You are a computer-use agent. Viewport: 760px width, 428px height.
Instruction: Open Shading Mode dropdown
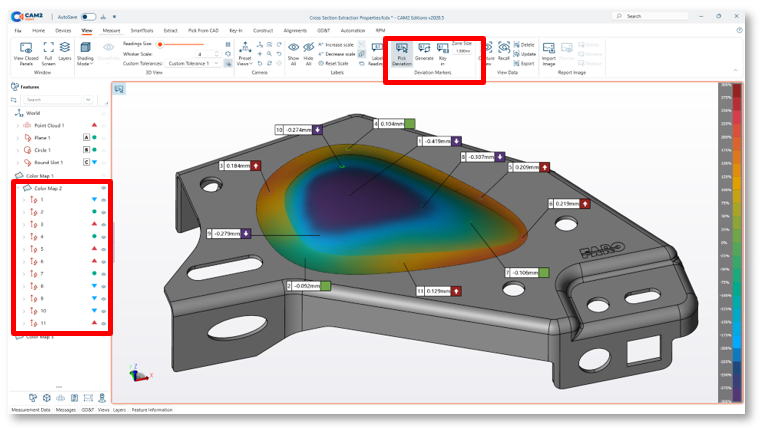[85, 54]
